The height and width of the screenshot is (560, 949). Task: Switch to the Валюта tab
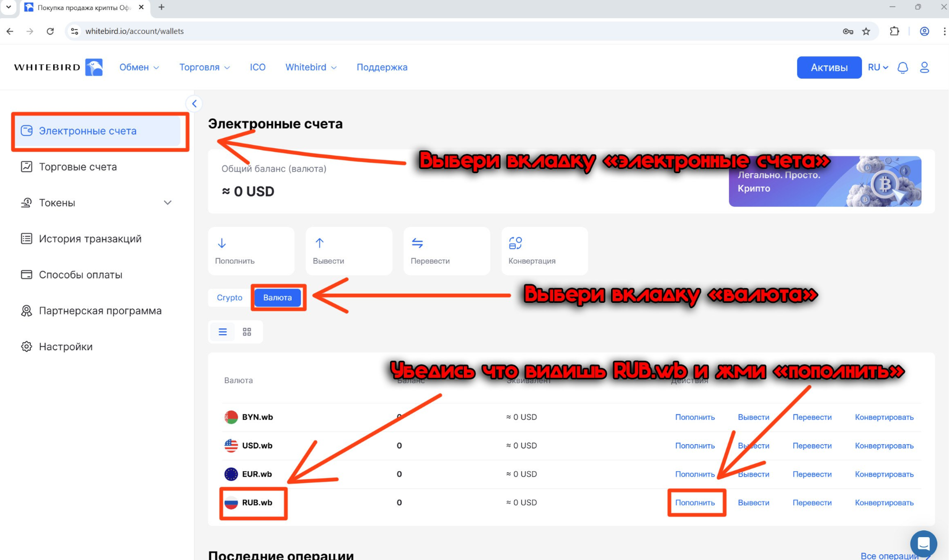point(277,298)
